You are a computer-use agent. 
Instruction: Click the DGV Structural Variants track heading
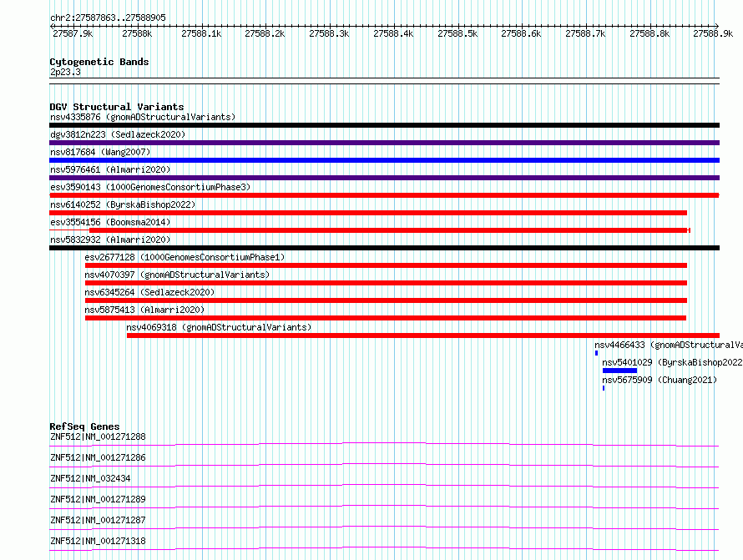[x=117, y=107]
